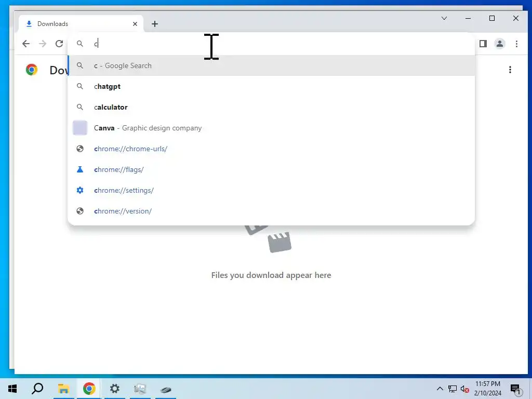Click the Chrome logo on Downloads page
Screen dimensions: 532x399
(32, 70)
